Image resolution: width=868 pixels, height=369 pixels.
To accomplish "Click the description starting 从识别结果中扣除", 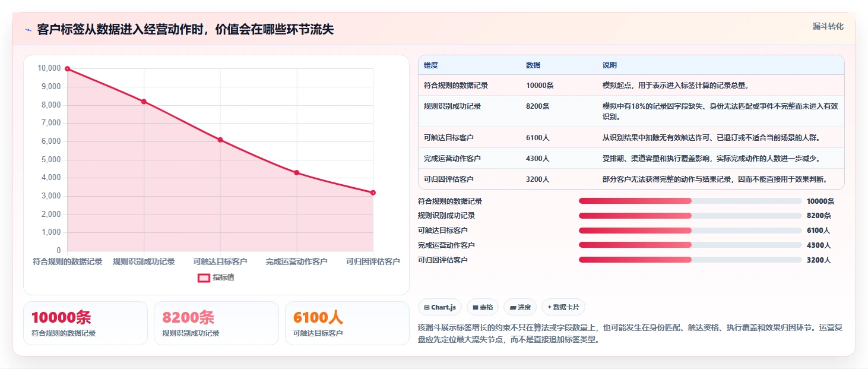I will [x=711, y=138].
